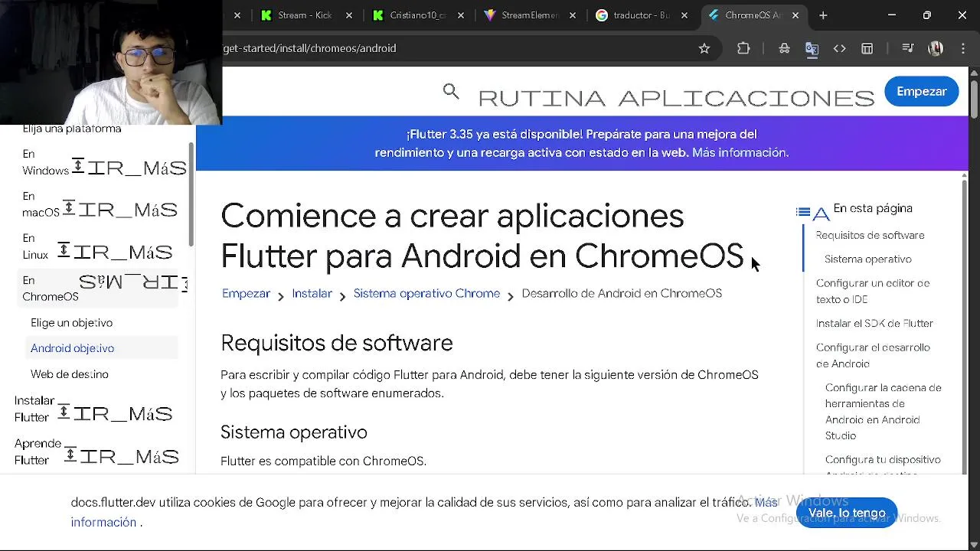Image resolution: width=980 pixels, height=551 pixels.
Task: Bookmark this page with the star icon
Action: (x=704, y=48)
